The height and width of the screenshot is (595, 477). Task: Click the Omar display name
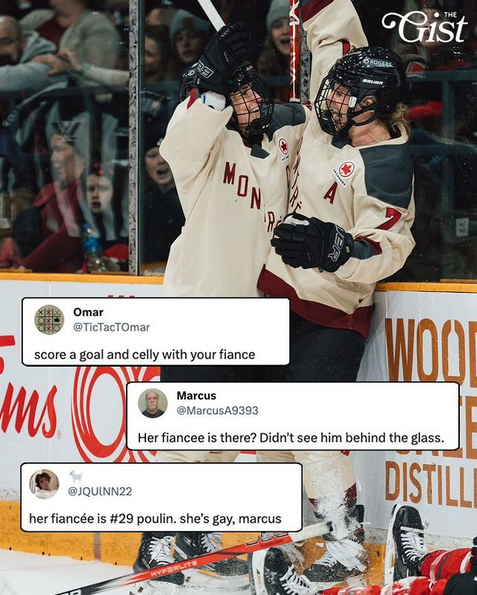click(x=88, y=312)
